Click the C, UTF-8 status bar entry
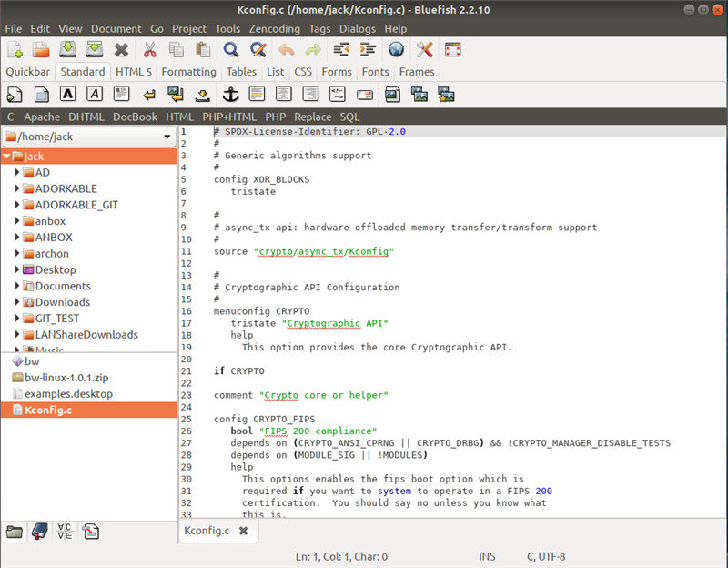This screenshot has width=728, height=568. 546,557
